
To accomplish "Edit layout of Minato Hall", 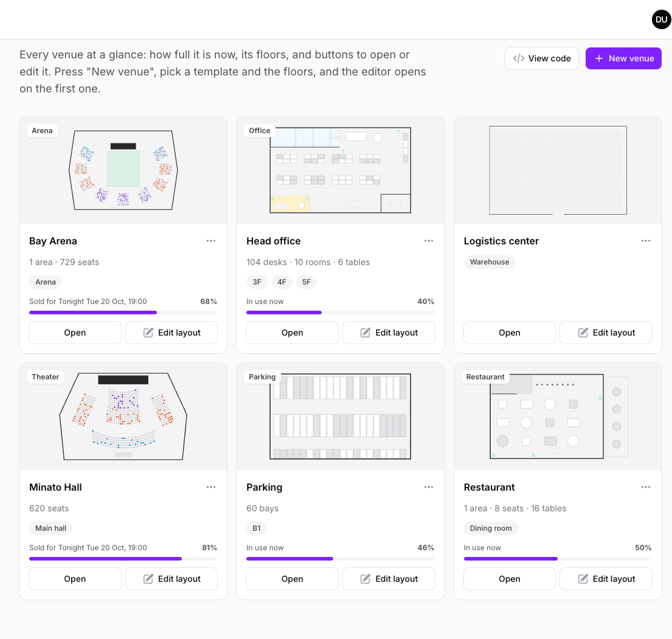I will tap(171, 579).
